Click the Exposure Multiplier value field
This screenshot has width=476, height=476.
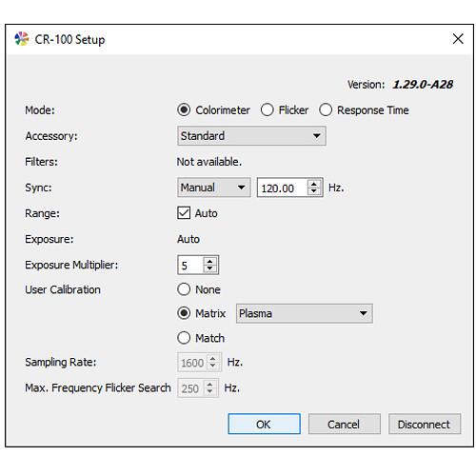(x=190, y=265)
